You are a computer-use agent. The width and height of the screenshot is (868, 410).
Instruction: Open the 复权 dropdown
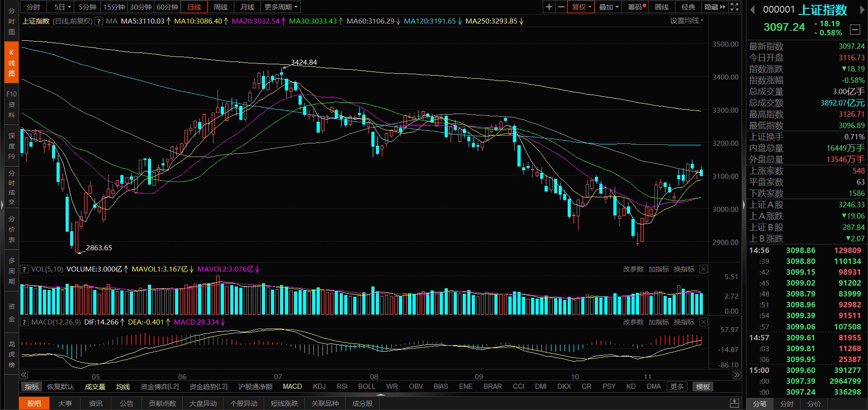(581, 7)
